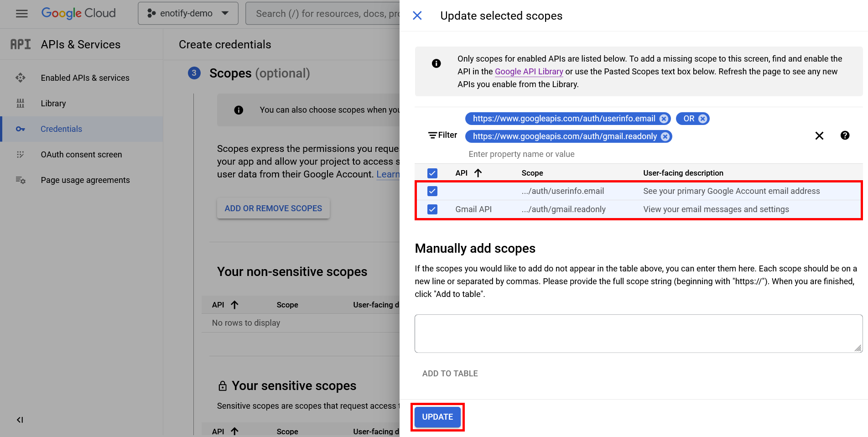This screenshot has height=437, width=868.
Task: Sort non-sensitive scopes by API column
Action: [234, 305]
